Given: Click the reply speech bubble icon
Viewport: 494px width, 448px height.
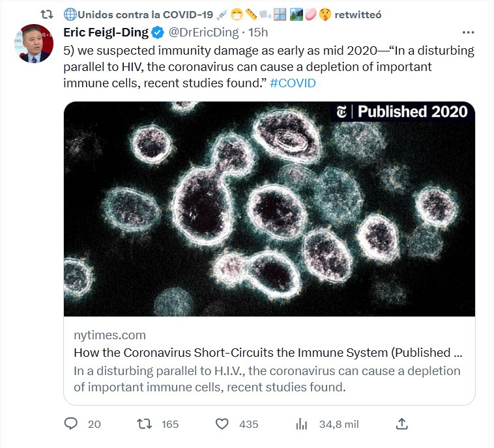Looking at the screenshot, I should tap(72, 424).
